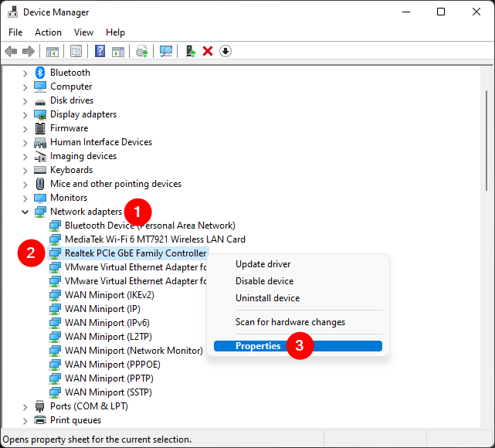This screenshot has height=448, width=495.
Task: Select Disable device in context menu
Action: click(264, 281)
